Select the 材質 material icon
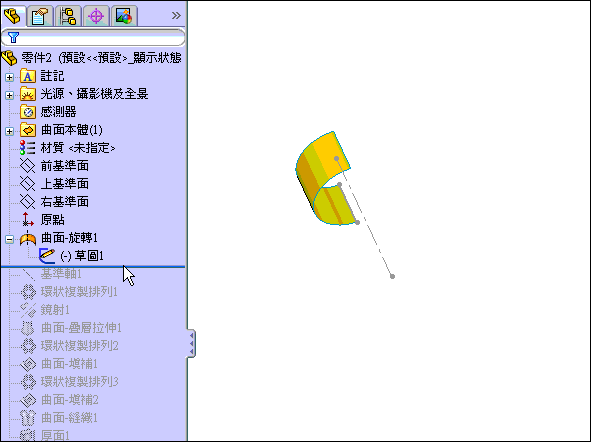The height and width of the screenshot is (442, 591). tap(28, 148)
